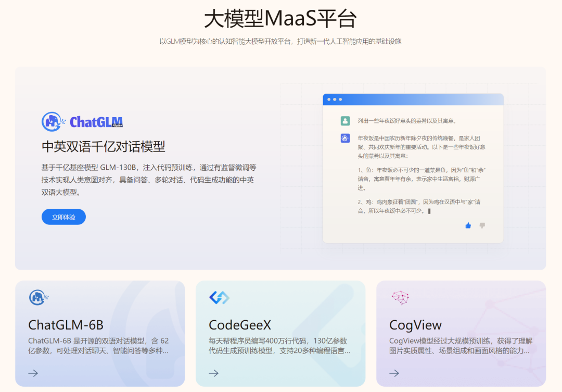Image resolution: width=562 pixels, height=392 pixels.
Task: Open ChatGLM-6B via its arrow icon
Action: pos(33,373)
